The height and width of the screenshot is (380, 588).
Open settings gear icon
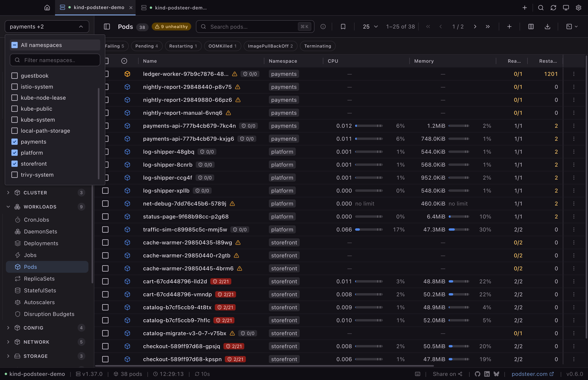click(578, 8)
